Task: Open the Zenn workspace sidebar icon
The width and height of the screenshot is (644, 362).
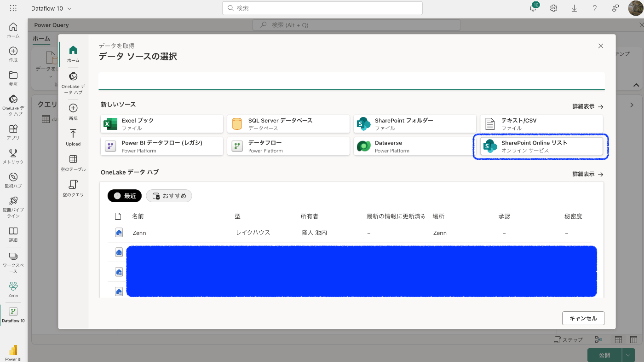Action: [13, 290]
